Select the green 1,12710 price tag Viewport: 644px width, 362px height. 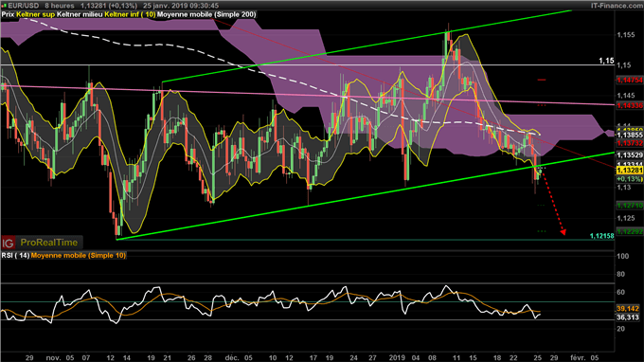pos(630,205)
